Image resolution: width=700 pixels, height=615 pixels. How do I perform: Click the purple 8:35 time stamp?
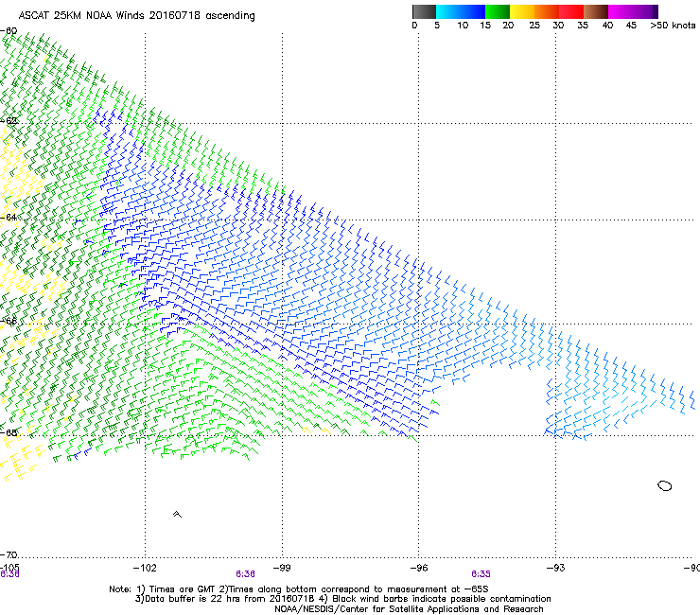tap(481, 574)
